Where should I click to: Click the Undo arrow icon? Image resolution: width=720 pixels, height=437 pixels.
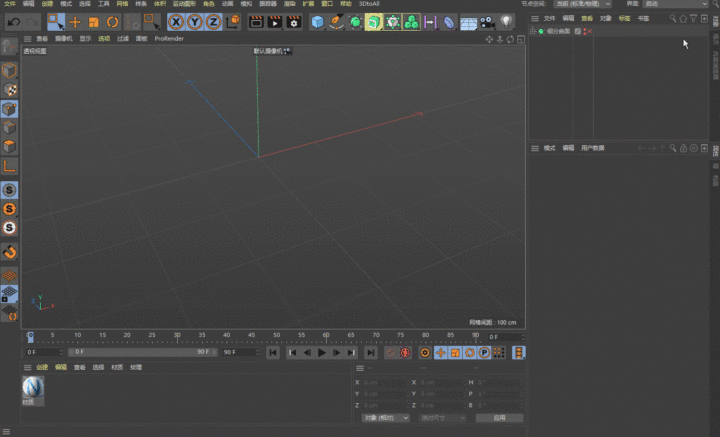pos(14,22)
